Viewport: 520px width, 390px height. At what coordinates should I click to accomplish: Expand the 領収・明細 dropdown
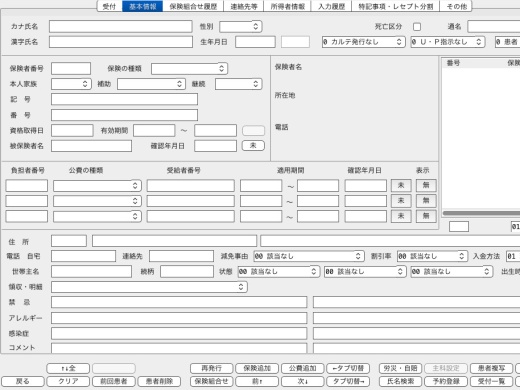[149, 287]
